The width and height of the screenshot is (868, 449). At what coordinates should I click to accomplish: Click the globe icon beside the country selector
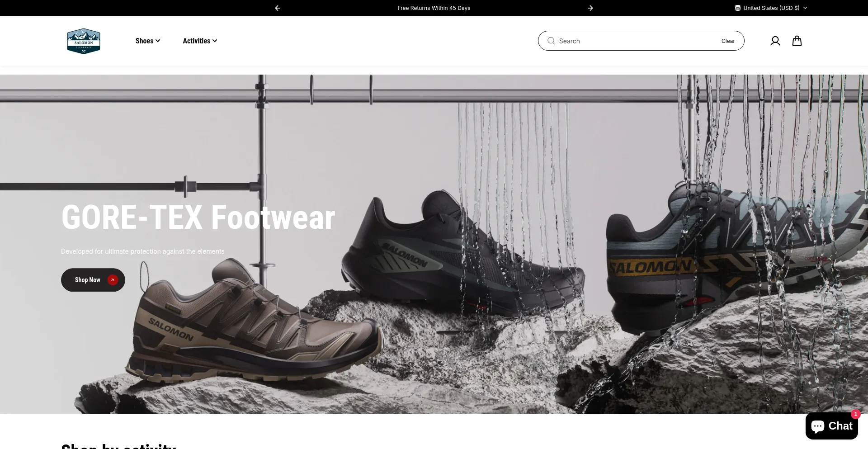tap(738, 8)
